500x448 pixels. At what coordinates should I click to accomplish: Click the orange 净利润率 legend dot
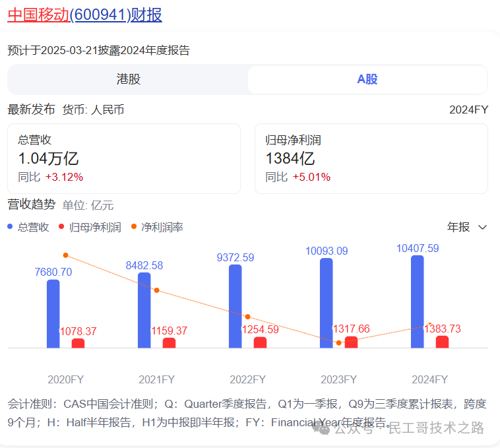134,226
